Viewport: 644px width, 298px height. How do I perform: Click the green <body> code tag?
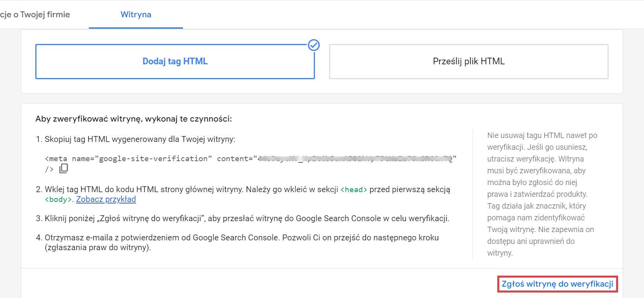click(x=58, y=200)
